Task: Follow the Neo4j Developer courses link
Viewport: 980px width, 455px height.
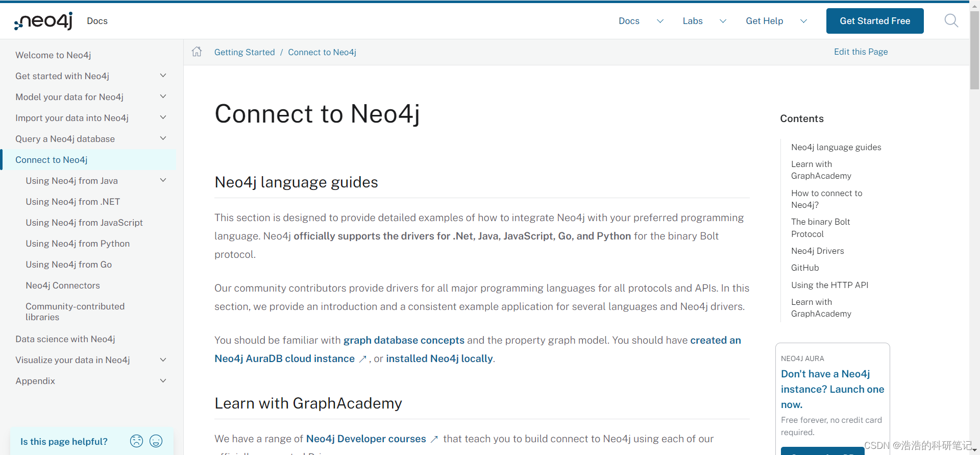Action: pyautogui.click(x=366, y=439)
